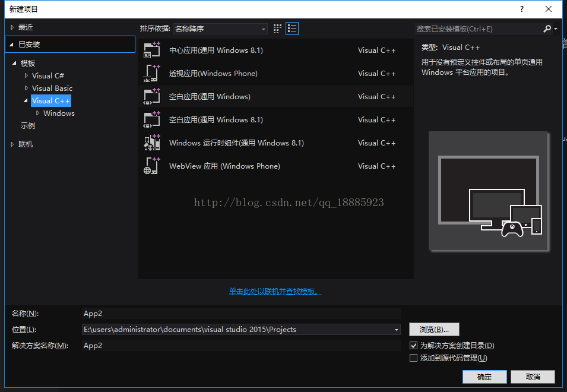Click the template preview image
Screen dimensions: 567x392
(488, 191)
